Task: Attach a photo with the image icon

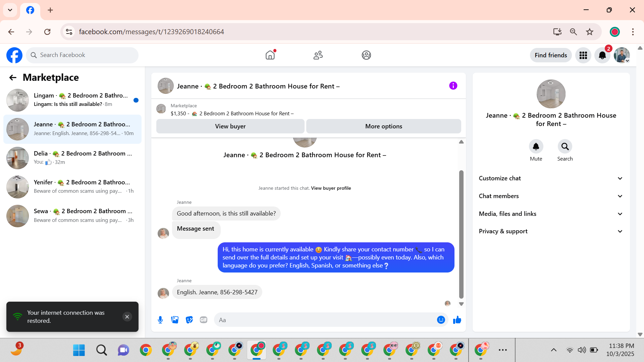Action: (175, 320)
